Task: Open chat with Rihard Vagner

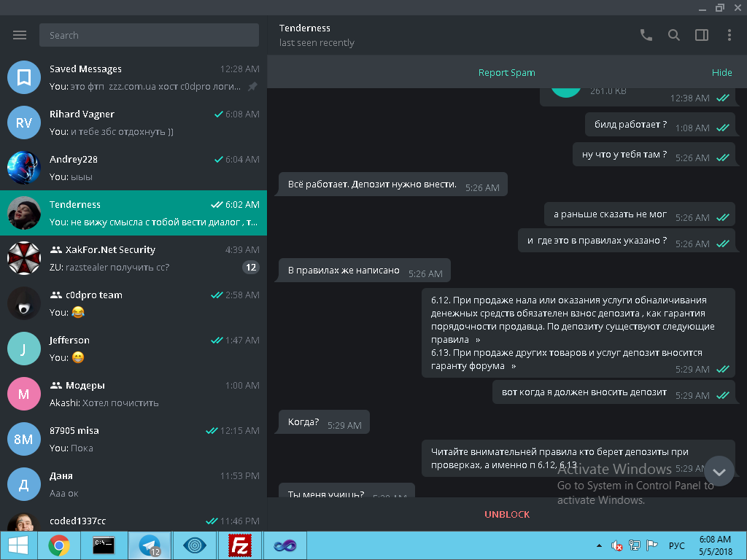Action: pos(133,122)
